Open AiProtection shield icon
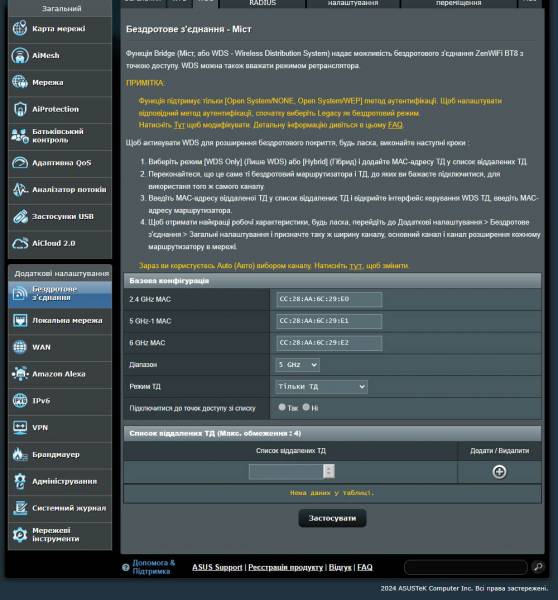The height and width of the screenshot is (600, 558). coord(20,109)
